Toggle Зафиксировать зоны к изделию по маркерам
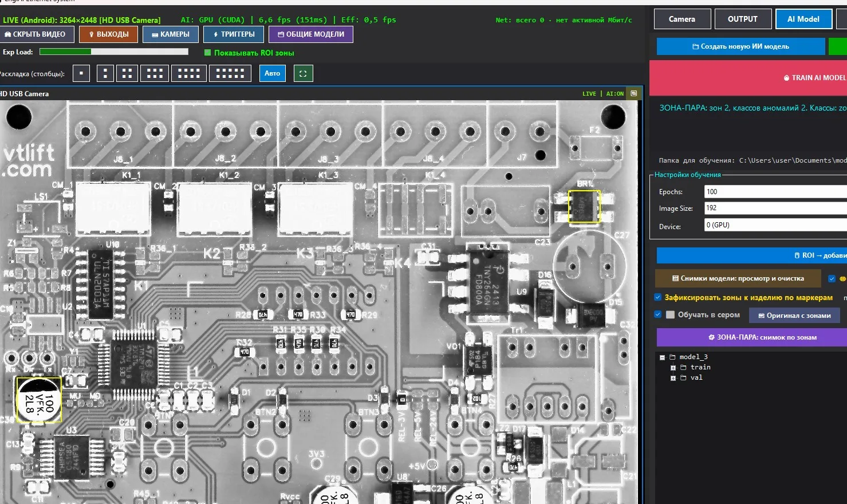 658,297
